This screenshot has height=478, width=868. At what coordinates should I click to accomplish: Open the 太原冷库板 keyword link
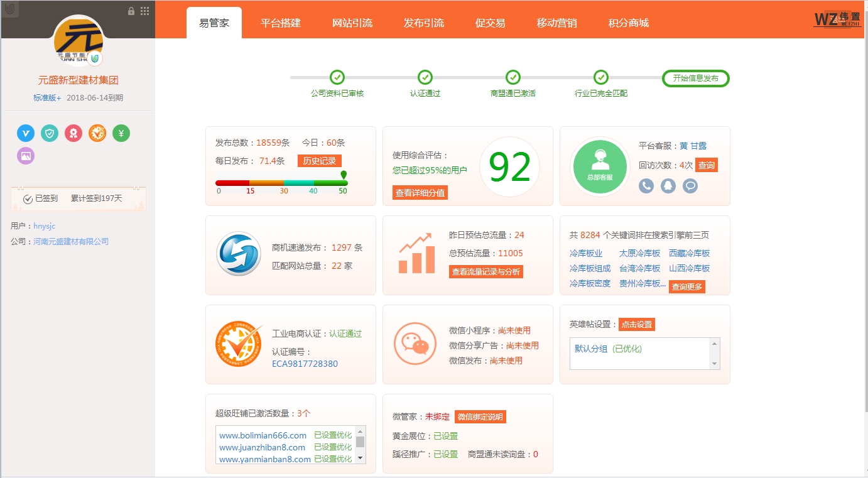coord(639,253)
